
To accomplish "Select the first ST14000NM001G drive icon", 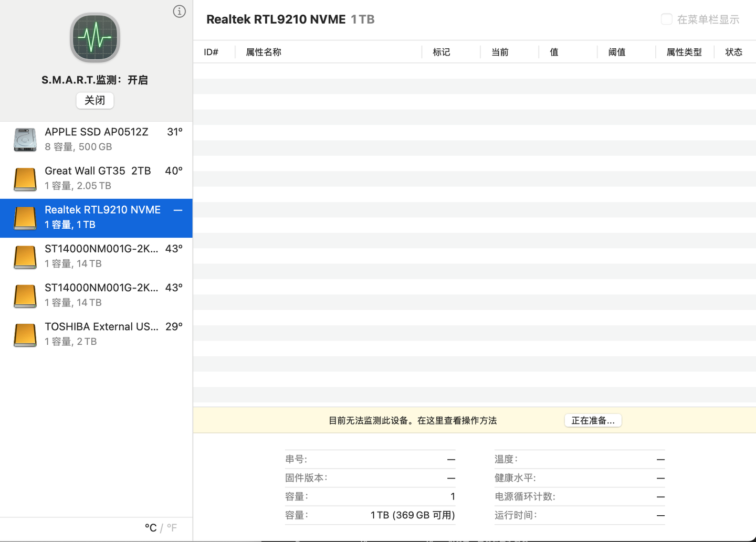I will [25, 257].
